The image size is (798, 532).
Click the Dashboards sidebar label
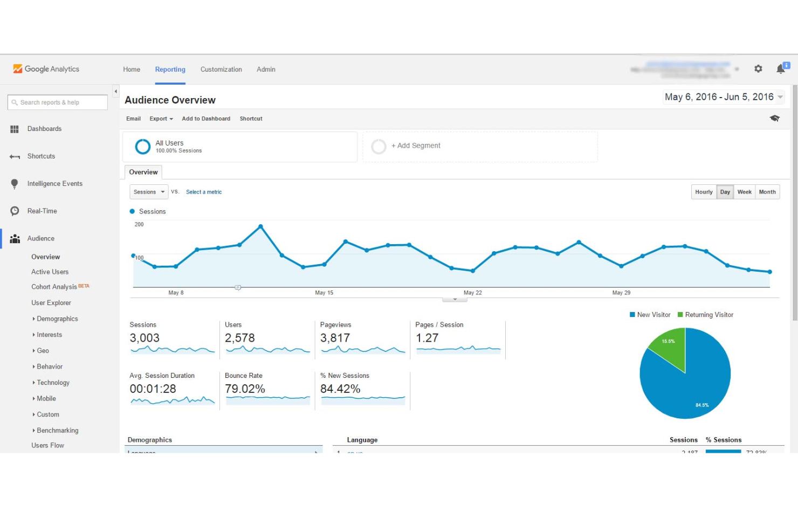(44, 129)
